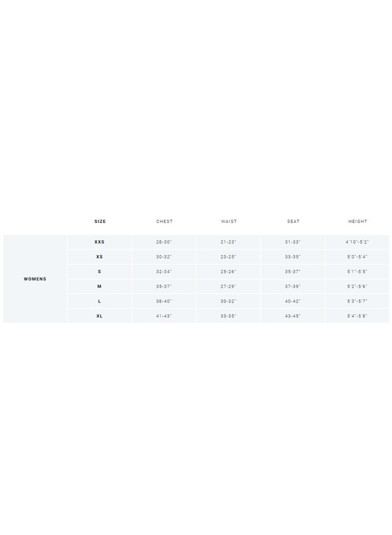Click the S seat measurement cell
The height and width of the screenshot is (535, 392).
293,272
